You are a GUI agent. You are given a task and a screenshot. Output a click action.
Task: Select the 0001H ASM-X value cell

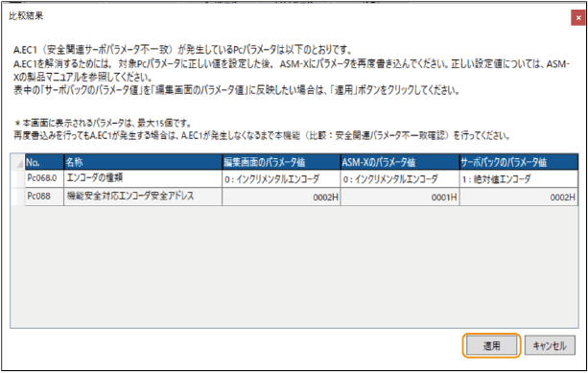coord(400,197)
